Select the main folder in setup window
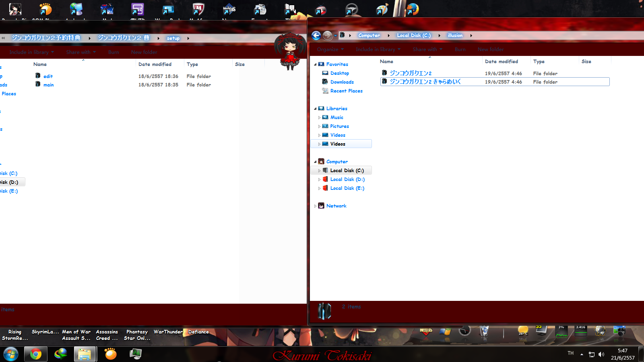This screenshot has height=362, width=644. point(48,85)
